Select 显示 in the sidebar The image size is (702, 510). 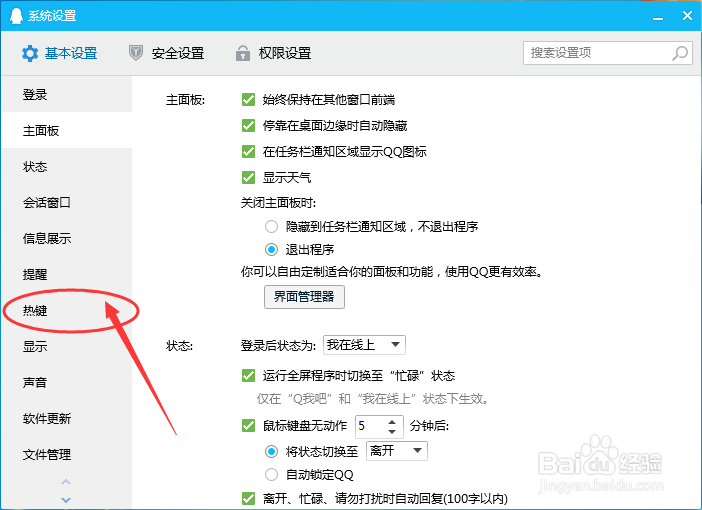[x=67, y=346]
